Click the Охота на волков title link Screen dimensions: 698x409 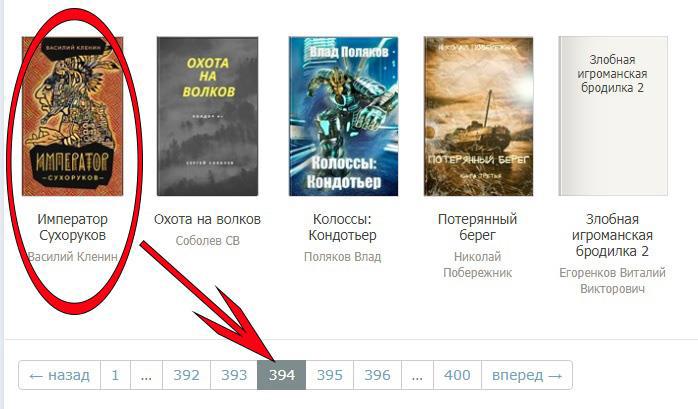(207, 219)
